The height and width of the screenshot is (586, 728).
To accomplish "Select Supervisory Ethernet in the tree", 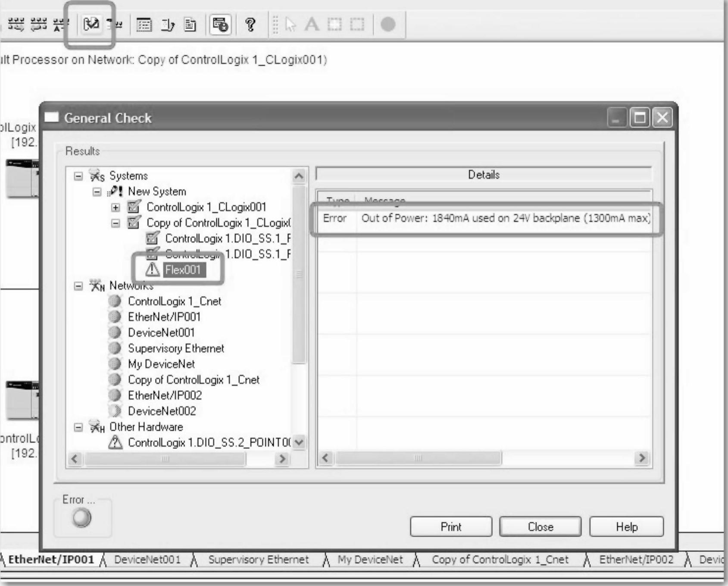I will 176,348.
